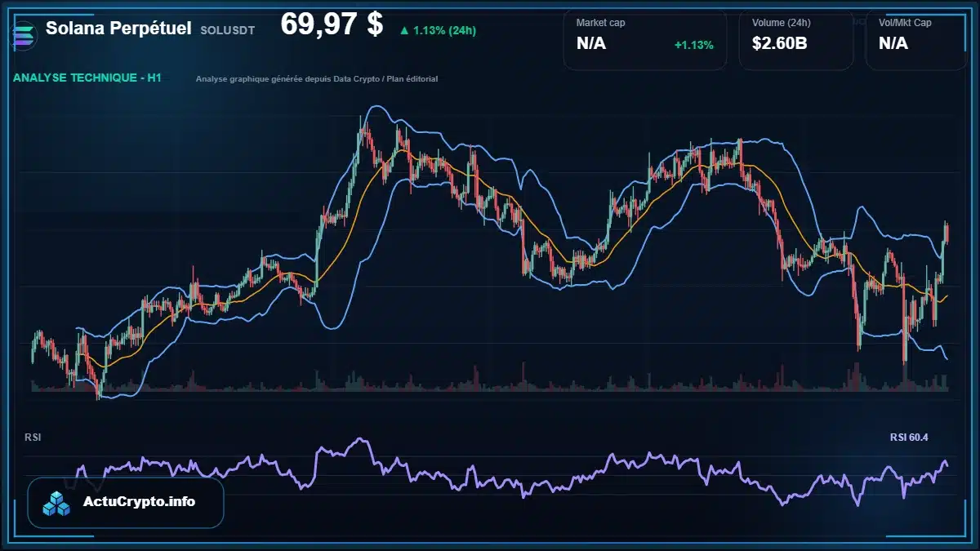The height and width of the screenshot is (551, 980).
Task: Click the 69,97 $ price value
Action: pyautogui.click(x=332, y=24)
